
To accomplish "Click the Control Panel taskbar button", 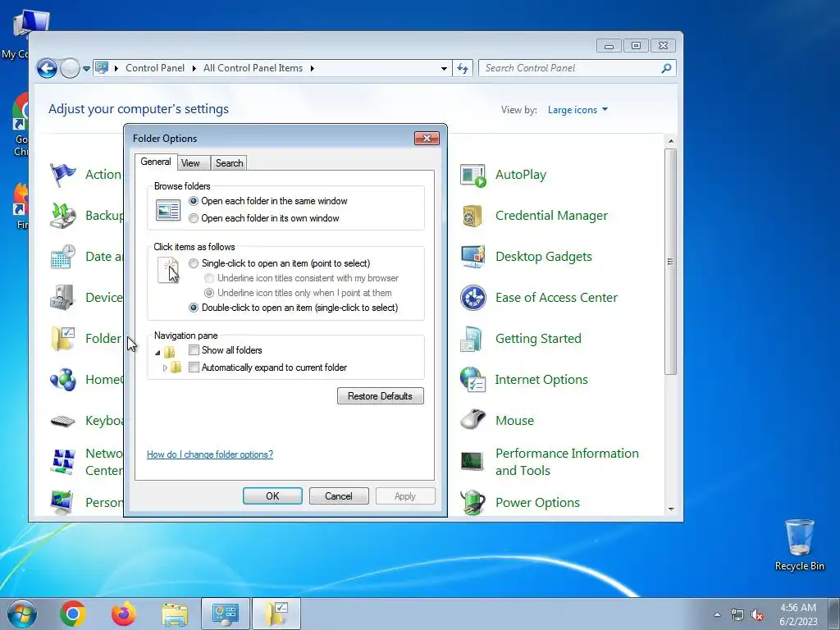I will (226, 614).
